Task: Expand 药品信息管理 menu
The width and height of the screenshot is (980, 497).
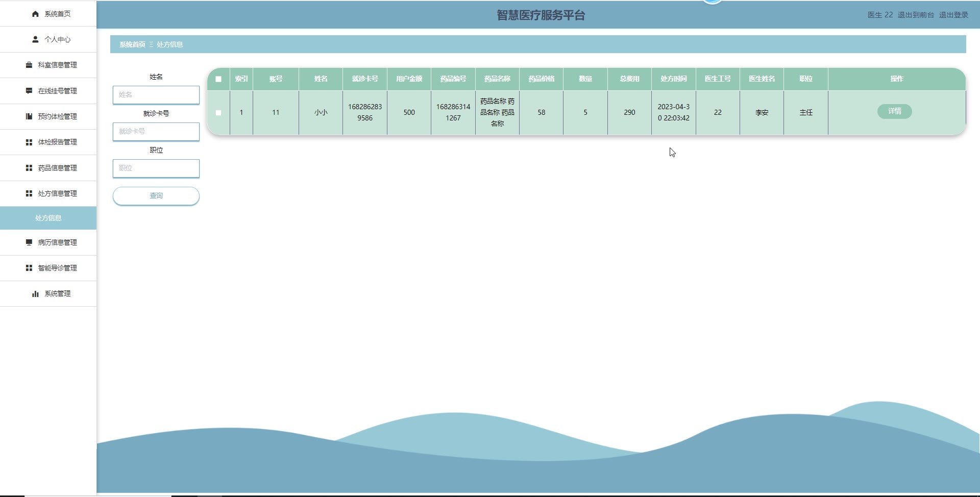Action: (x=48, y=168)
